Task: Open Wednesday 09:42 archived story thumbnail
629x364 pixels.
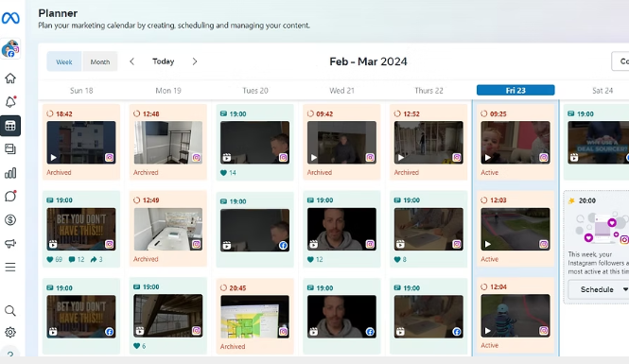Action: click(x=341, y=143)
